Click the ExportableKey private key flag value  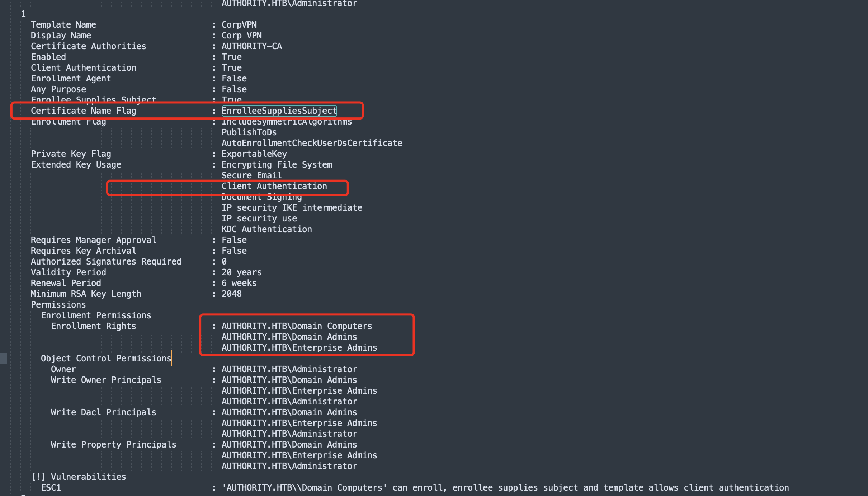click(254, 154)
